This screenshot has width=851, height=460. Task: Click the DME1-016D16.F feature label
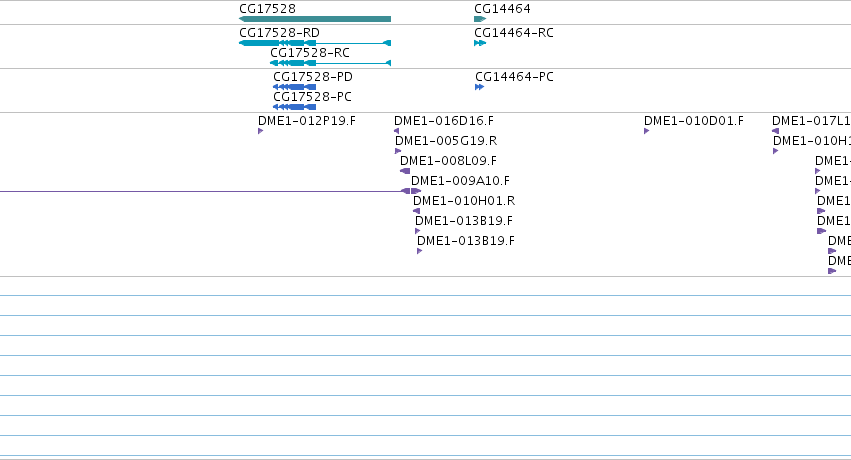(444, 120)
